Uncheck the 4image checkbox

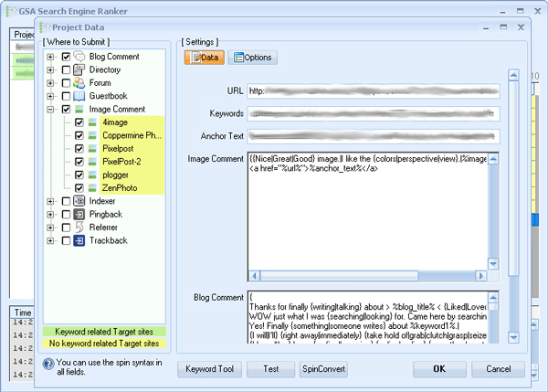[79, 122]
